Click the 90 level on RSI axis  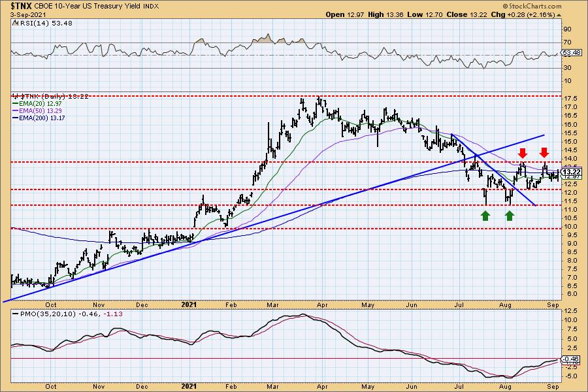pos(567,29)
